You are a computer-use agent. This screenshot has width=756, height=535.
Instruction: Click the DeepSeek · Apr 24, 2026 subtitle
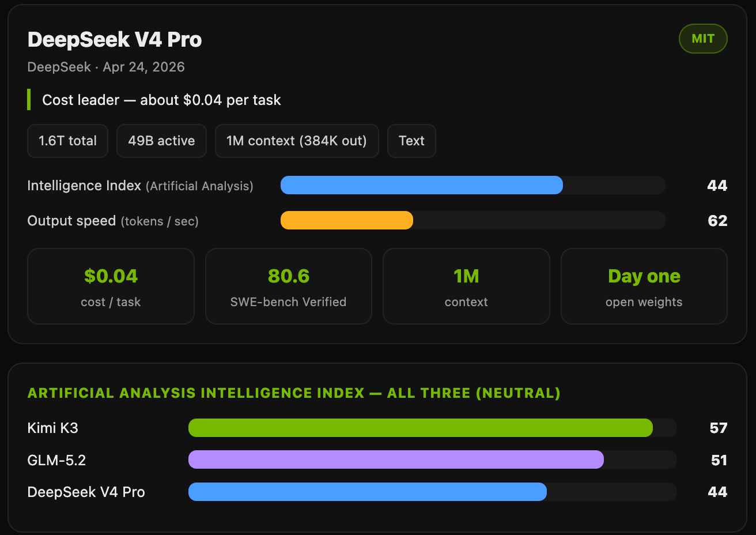106,67
